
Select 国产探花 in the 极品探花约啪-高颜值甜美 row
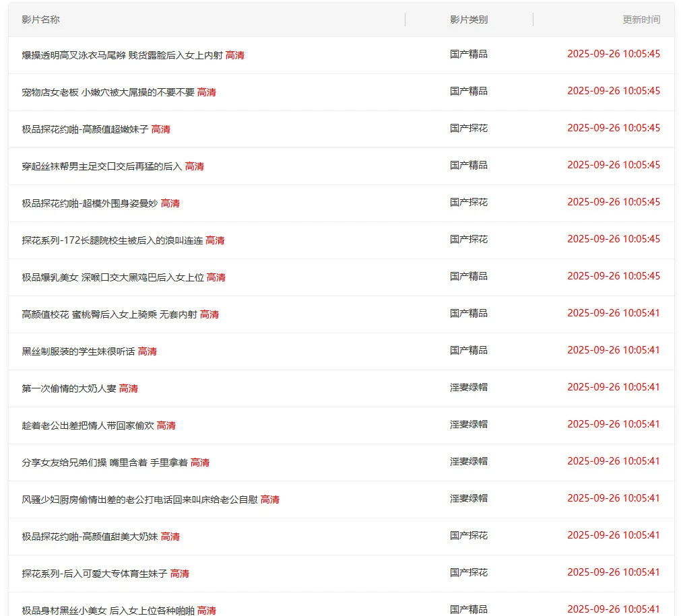pos(468,535)
